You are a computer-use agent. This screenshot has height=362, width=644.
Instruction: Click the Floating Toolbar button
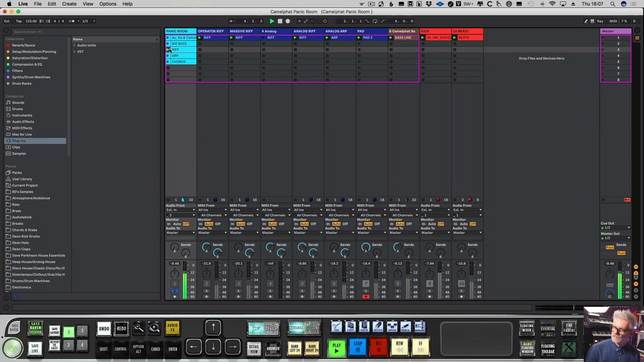547,349
